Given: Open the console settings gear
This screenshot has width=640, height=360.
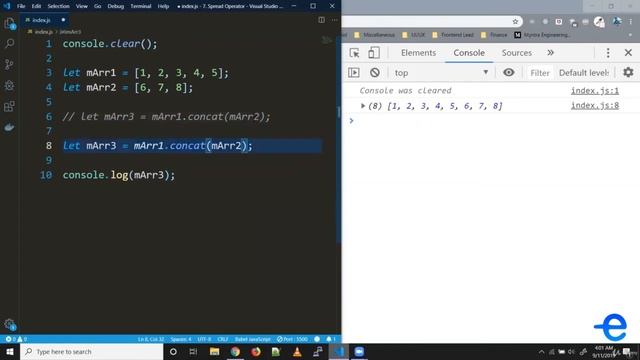Looking at the screenshot, I should click(628, 73).
